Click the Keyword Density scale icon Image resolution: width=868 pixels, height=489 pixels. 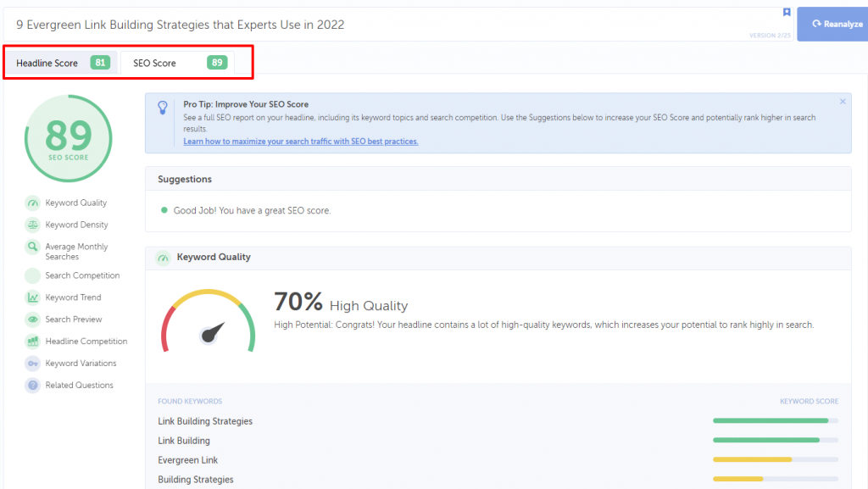(33, 225)
